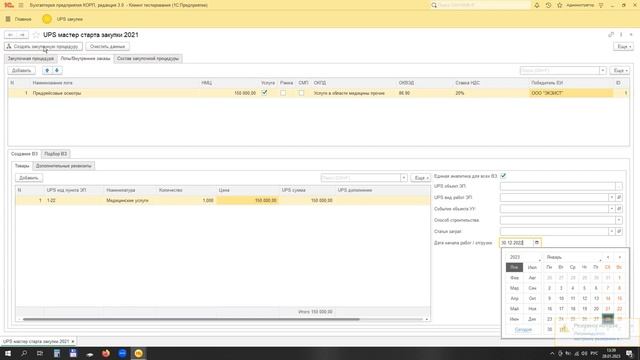
Task: Toggle Единая аналитика для всех ВЗ checkbox
Action: coord(503,176)
